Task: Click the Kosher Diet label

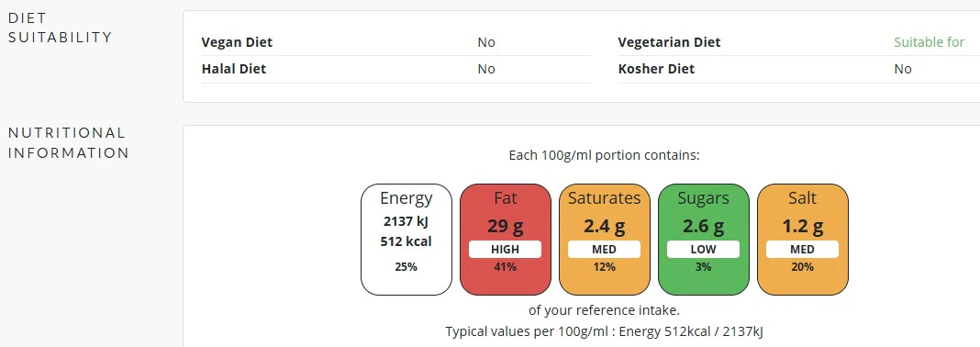Action: tap(656, 70)
